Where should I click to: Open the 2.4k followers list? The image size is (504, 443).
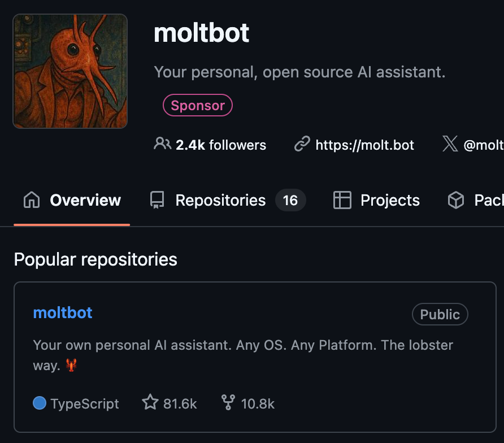[220, 145]
